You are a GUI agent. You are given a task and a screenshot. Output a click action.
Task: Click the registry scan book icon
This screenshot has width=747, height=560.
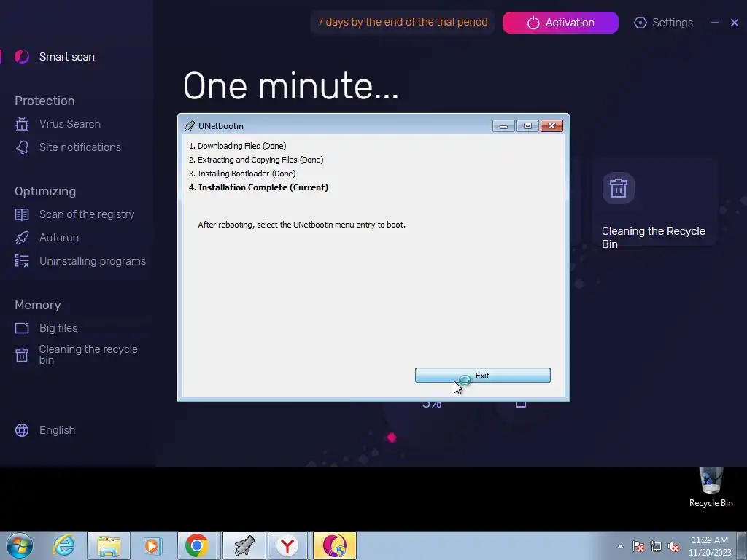pyautogui.click(x=21, y=214)
